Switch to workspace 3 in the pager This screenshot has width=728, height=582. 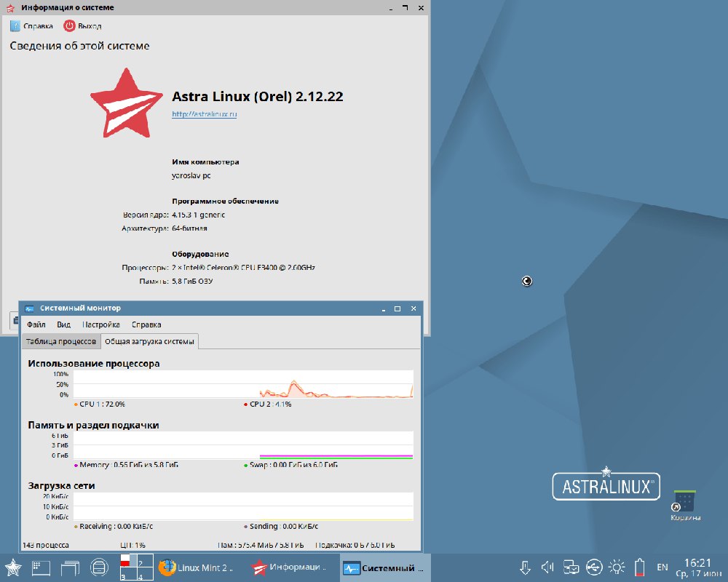[x=129, y=574]
